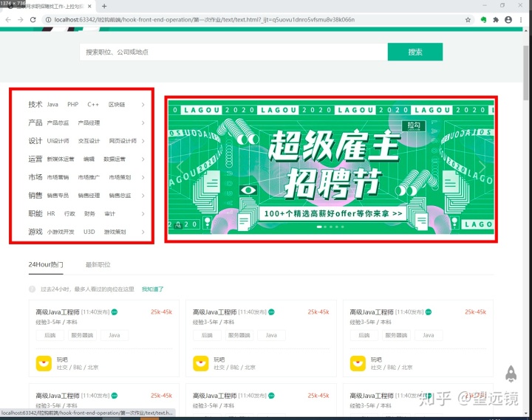Click the browser address bar URL
532x420 pixels.
click(x=204, y=20)
